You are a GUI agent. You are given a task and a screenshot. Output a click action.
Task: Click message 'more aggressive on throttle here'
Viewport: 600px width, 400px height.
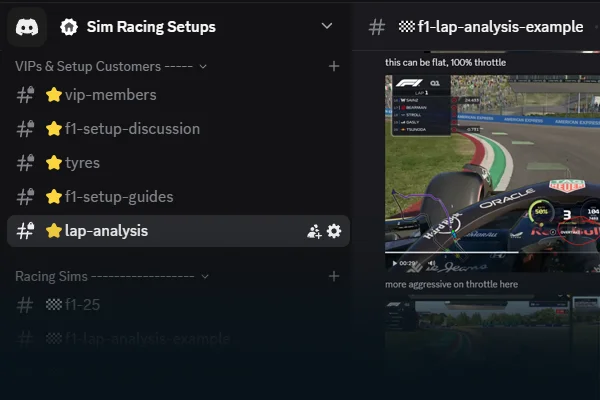(x=452, y=284)
